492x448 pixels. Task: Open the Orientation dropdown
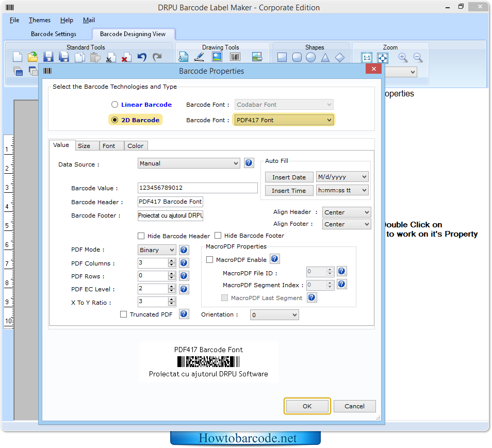(274, 314)
